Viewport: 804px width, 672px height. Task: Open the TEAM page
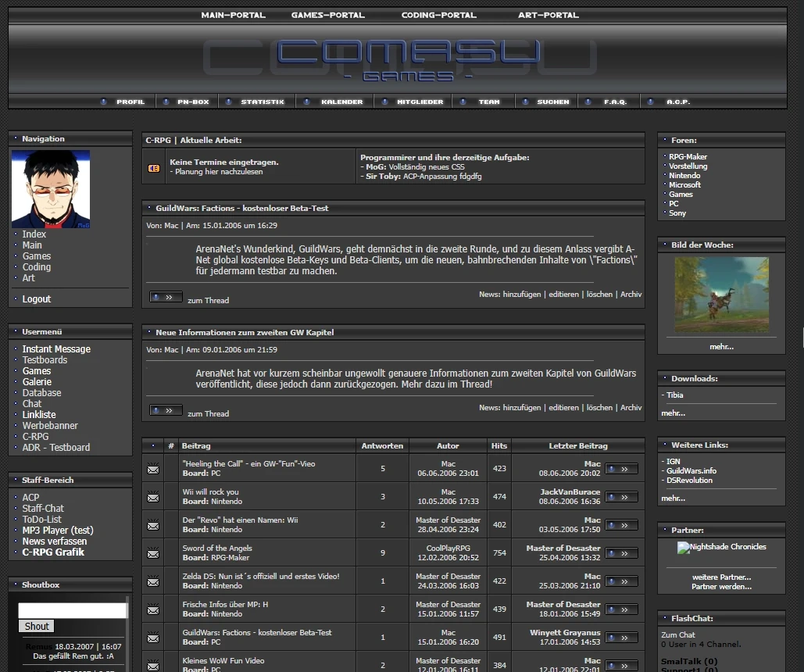pos(489,102)
